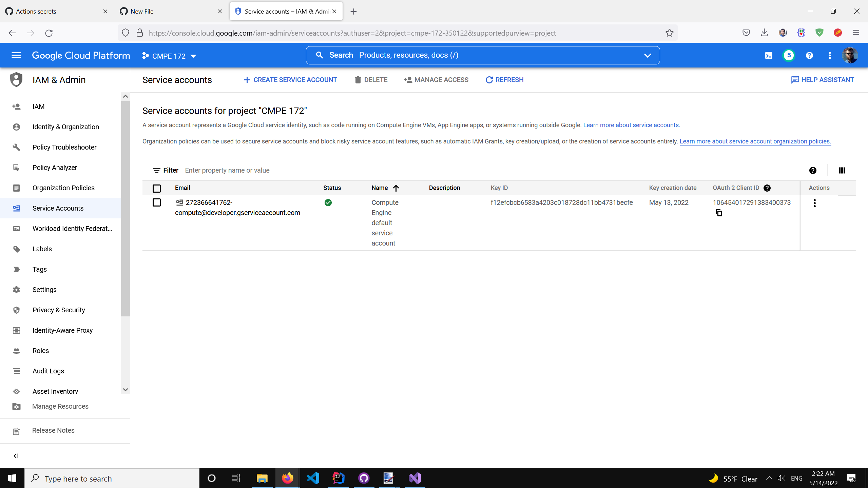Select all service accounts header checkbox

(157, 188)
